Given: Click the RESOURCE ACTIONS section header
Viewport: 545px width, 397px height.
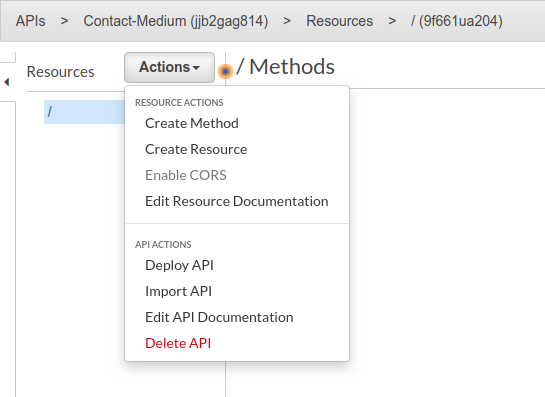Looking at the screenshot, I should click(x=179, y=103).
